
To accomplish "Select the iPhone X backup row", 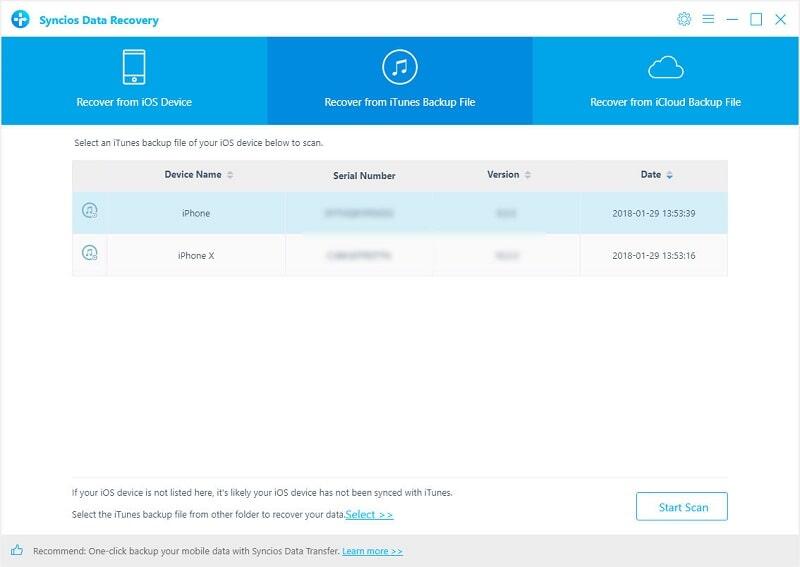I will click(x=196, y=255).
